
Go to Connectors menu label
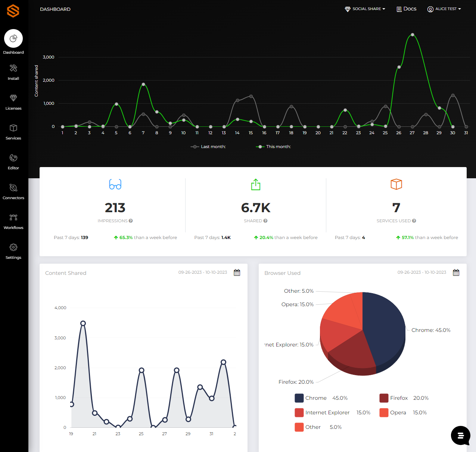pos(13,198)
